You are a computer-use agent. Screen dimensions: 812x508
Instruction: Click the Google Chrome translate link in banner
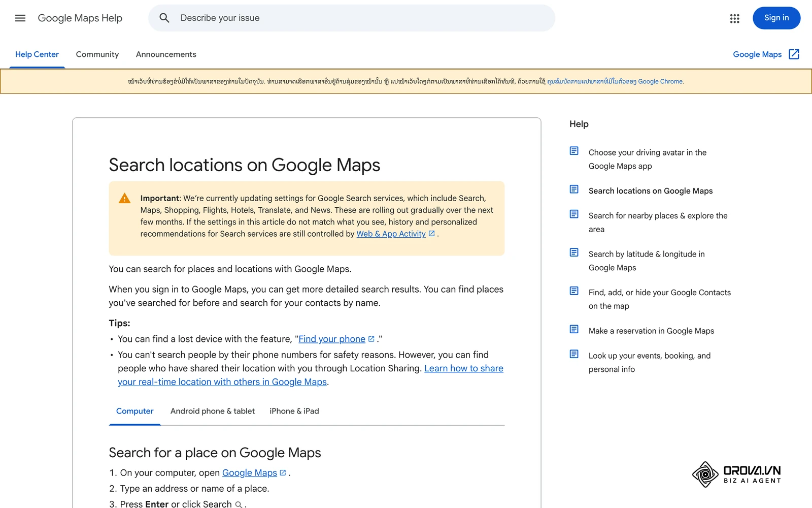click(615, 81)
